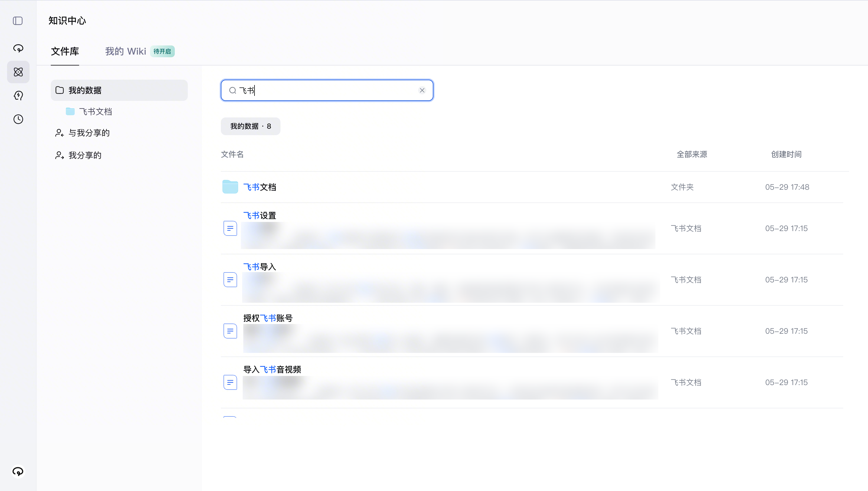Image resolution: width=868 pixels, height=491 pixels.
Task: Click the creation time of 授权飞书账号 row
Action: pos(786,331)
